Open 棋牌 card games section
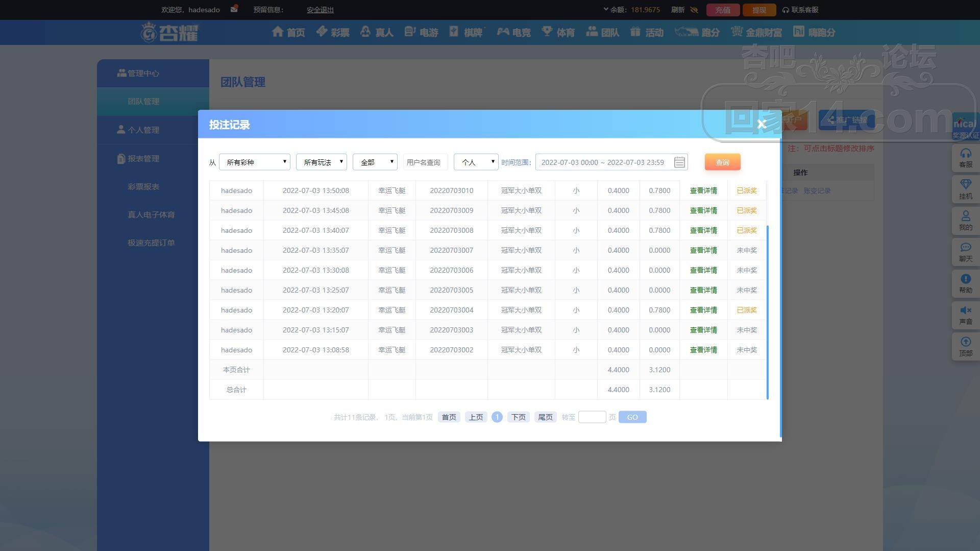The image size is (980, 551). pyautogui.click(x=466, y=32)
